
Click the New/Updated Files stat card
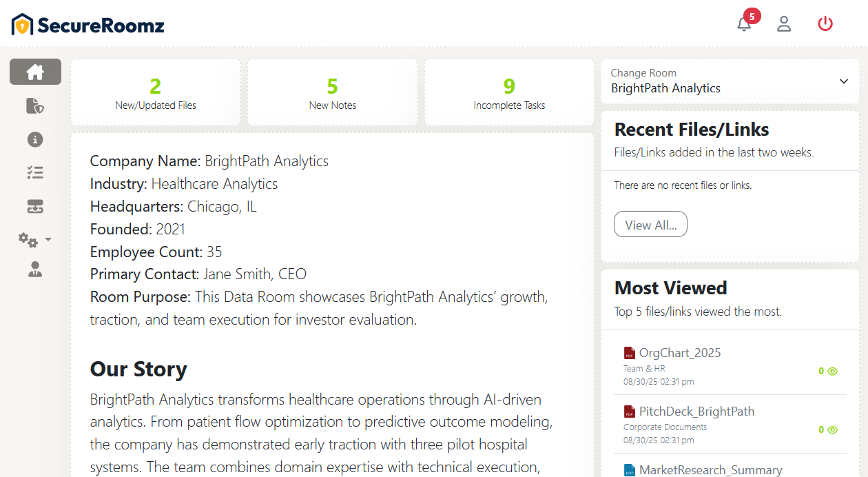click(x=156, y=92)
